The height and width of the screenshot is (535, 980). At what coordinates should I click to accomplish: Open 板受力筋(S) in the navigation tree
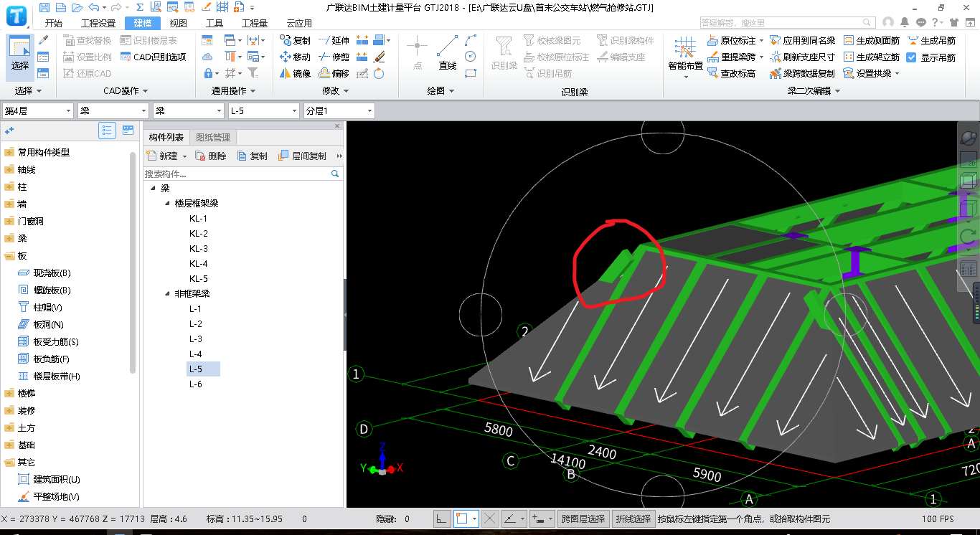tap(47, 342)
